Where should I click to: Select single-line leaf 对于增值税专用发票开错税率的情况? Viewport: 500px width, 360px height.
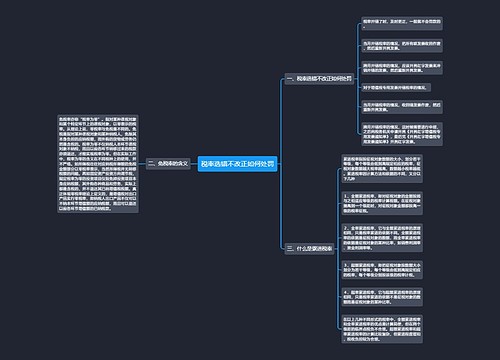(x=396, y=88)
